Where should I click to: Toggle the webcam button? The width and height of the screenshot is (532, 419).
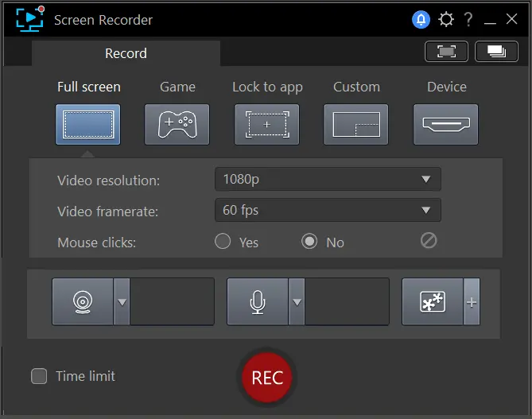point(83,301)
